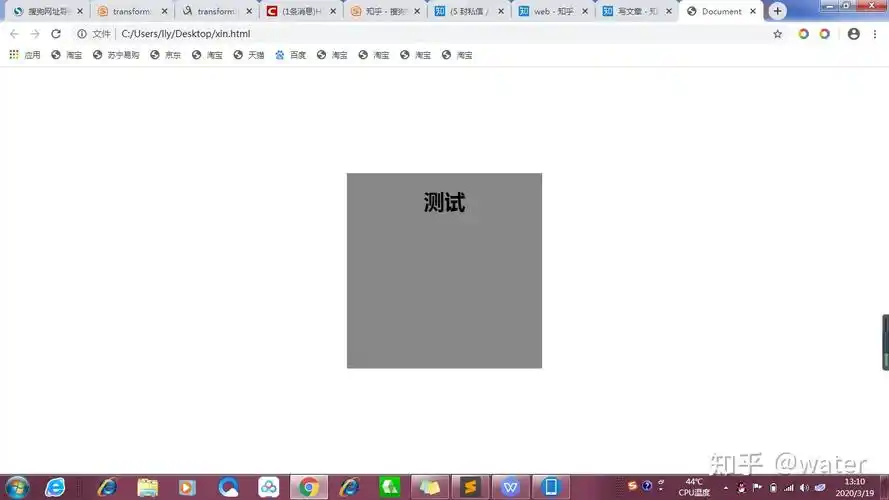Close the web - 知乎 tab
The width and height of the screenshot is (889, 500).
(585, 11)
